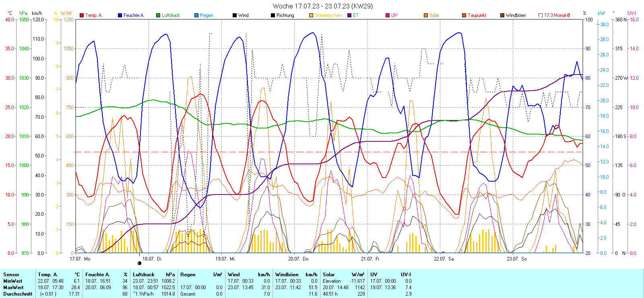Click the Luftdruck column header in table

click(144, 275)
